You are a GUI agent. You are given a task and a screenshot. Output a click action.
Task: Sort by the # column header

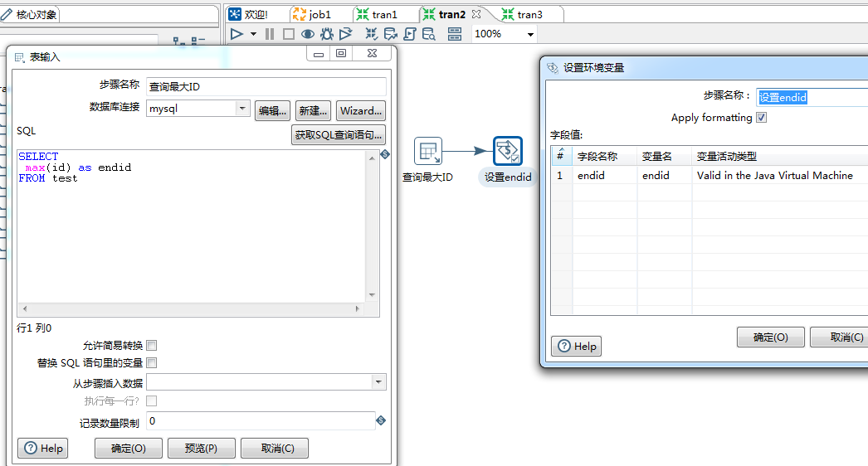click(x=561, y=156)
